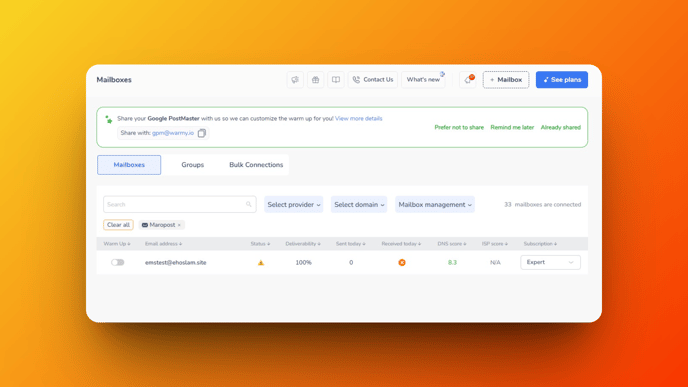Image resolution: width=688 pixels, height=387 pixels.
Task: Open the View more details link
Action: pyautogui.click(x=358, y=118)
